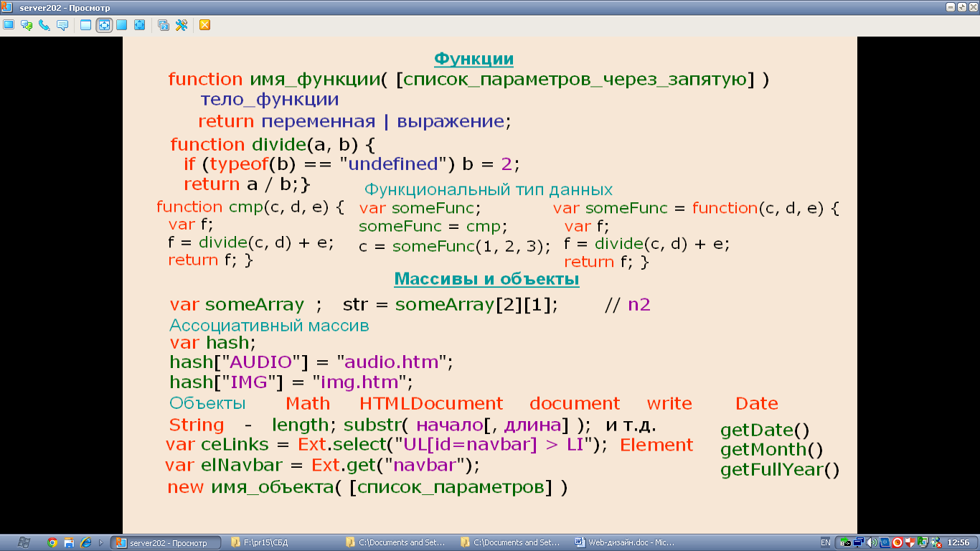Click new имя_объекта line
This screenshot has height=551, width=980.
coord(367,488)
